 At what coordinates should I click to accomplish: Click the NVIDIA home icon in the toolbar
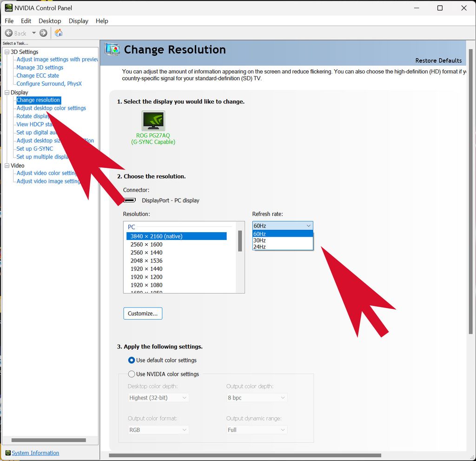[x=58, y=33]
